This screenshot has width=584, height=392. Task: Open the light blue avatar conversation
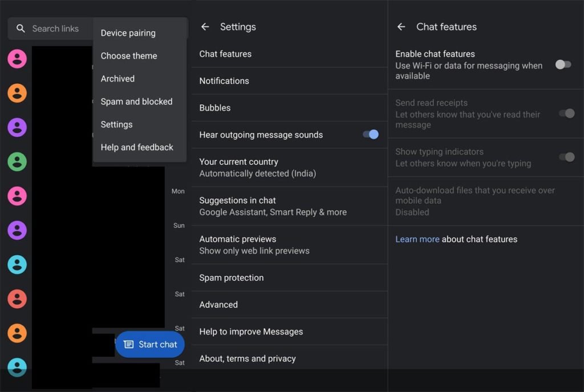tap(17, 264)
